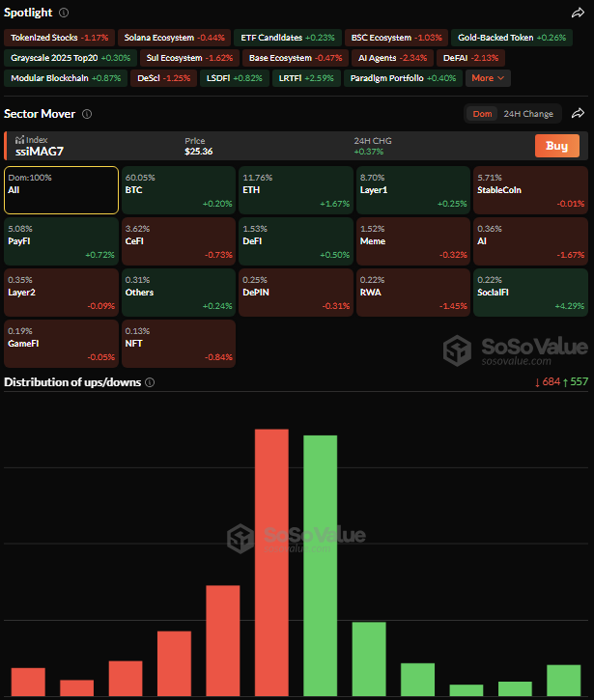Select the GameFi sector tile
Screen dimensions: 594x700
coord(61,344)
